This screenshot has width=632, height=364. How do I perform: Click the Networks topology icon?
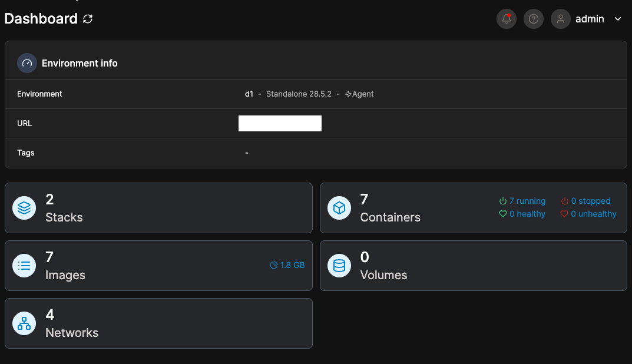[24, 323]
